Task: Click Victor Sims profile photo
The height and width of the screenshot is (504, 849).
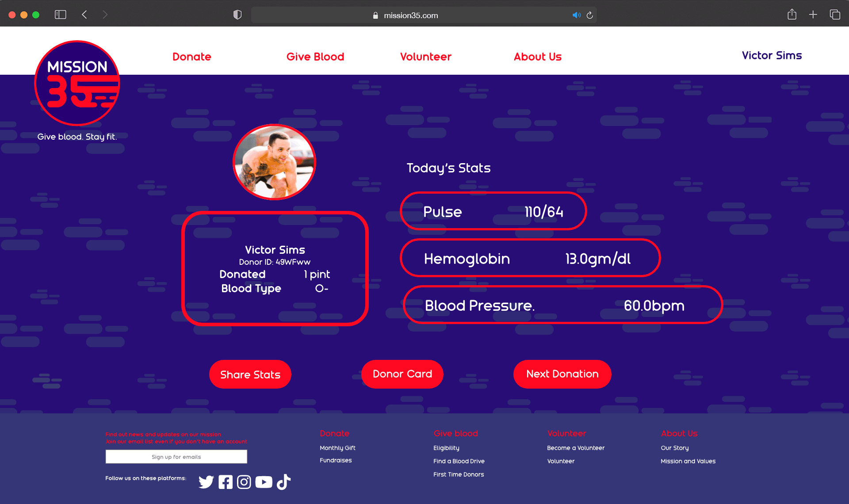Action: (x=275, y=162)
